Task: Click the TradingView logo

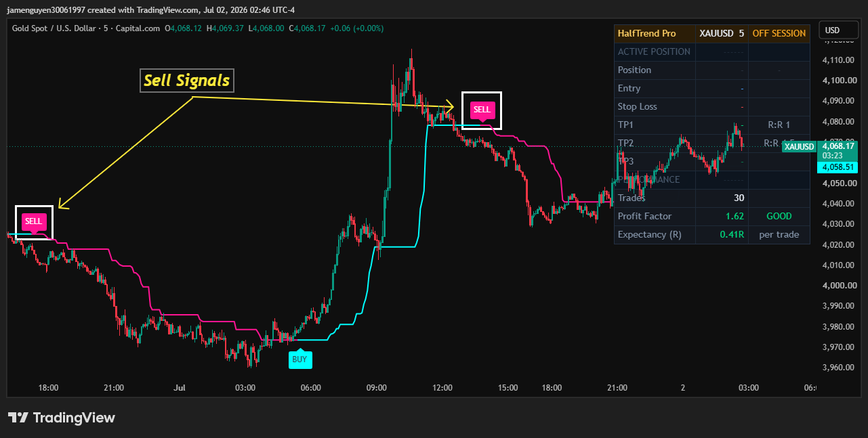Action: tap(61, 418)
